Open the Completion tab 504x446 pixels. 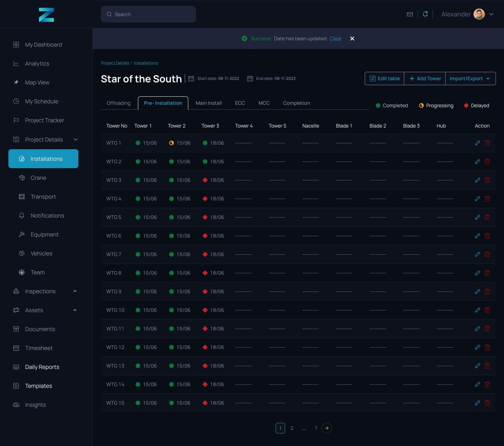(x=296, y=103)
